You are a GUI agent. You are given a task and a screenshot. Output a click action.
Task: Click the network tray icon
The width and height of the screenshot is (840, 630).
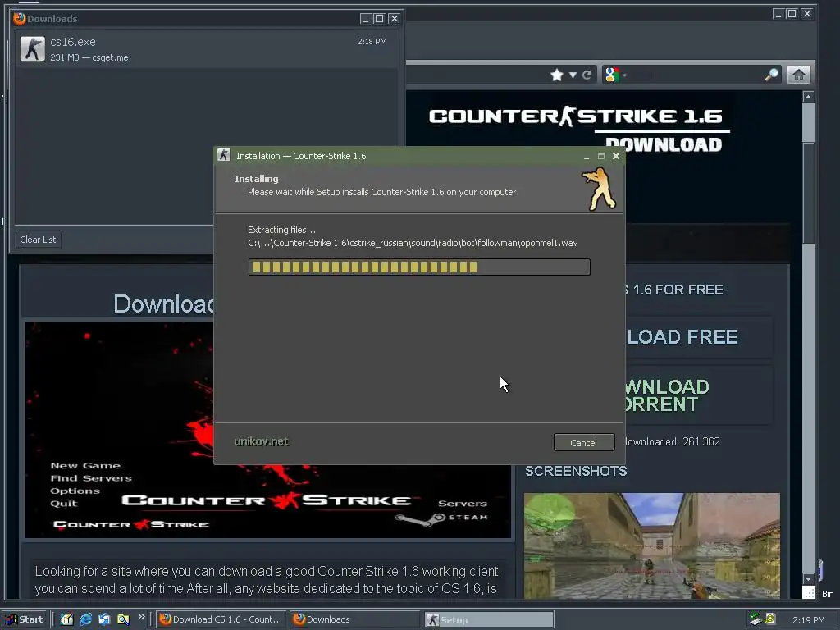click(x=756, y=619)
